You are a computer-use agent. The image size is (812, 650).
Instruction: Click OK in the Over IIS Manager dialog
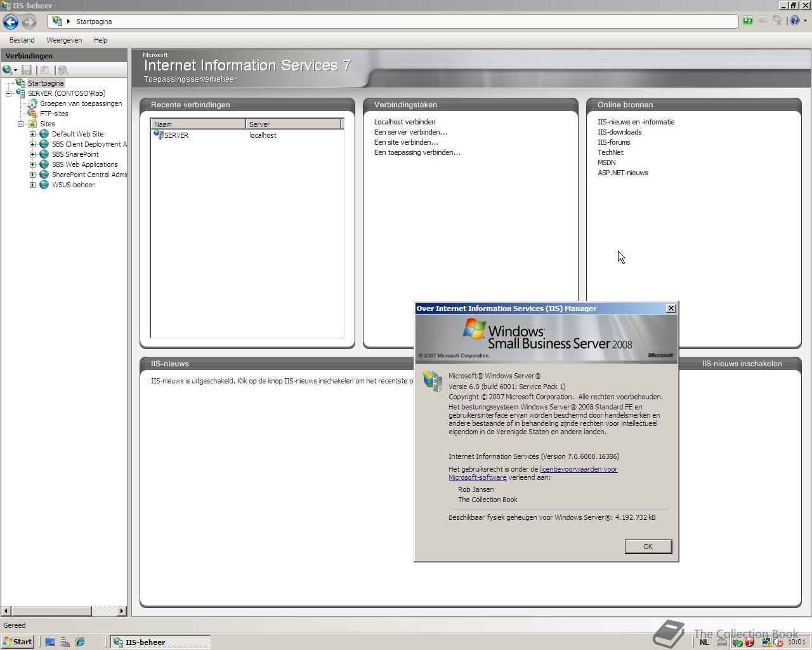[x=648, y=547]
